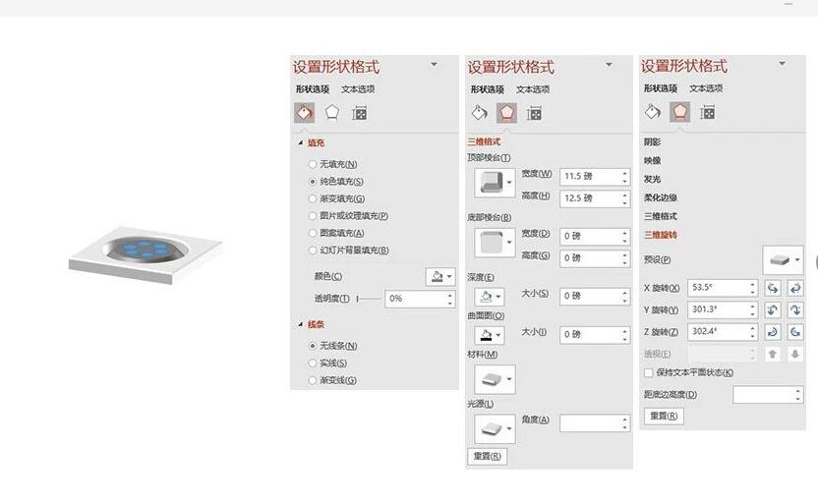The width and height of the screenshot is (818, 504).
Task: Select Size & Properties icon in third panel
Action: pos(708,112)
